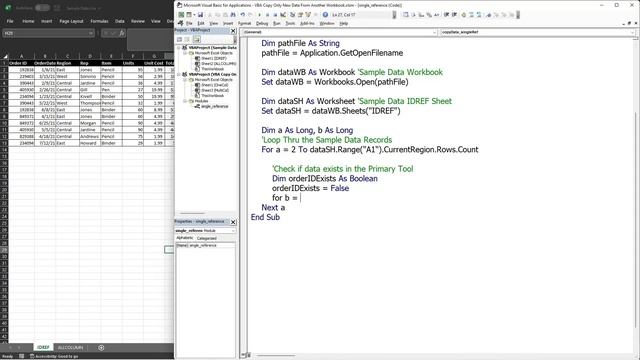The height and width of the screenshot is (360, 640).
Task: Open the Procedure dropdown above code
Action: (632, 32)
